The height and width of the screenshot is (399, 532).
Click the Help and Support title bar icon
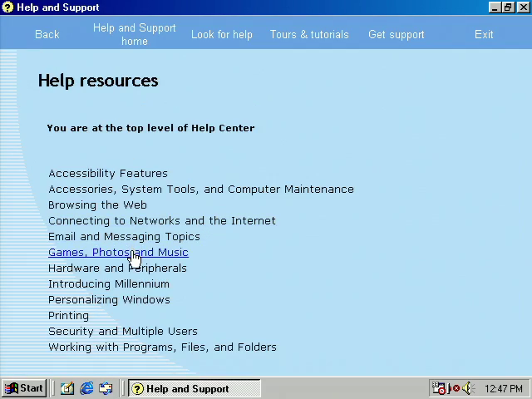(x=7, y=7)
